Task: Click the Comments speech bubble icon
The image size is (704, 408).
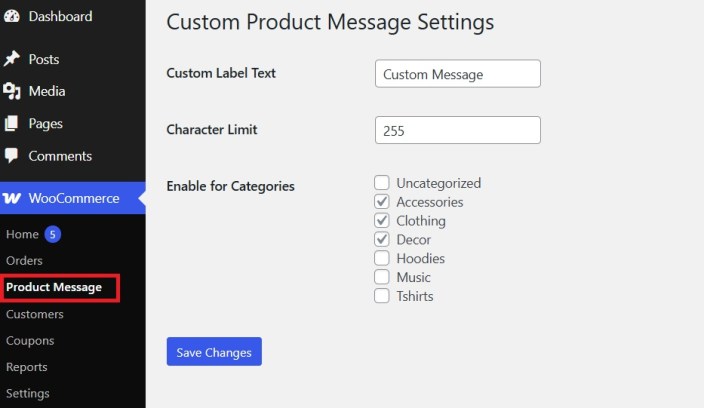Action: 11,156
